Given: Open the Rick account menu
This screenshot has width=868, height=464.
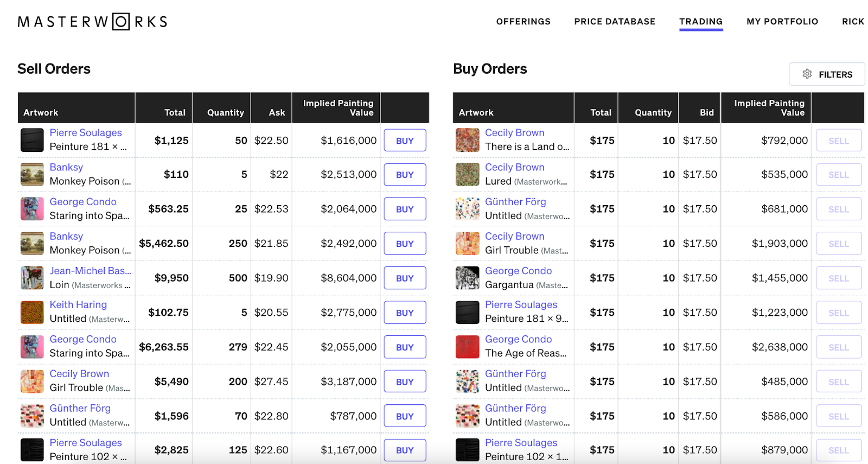Looking at the screenshot, I should click(x=853, y=22).
